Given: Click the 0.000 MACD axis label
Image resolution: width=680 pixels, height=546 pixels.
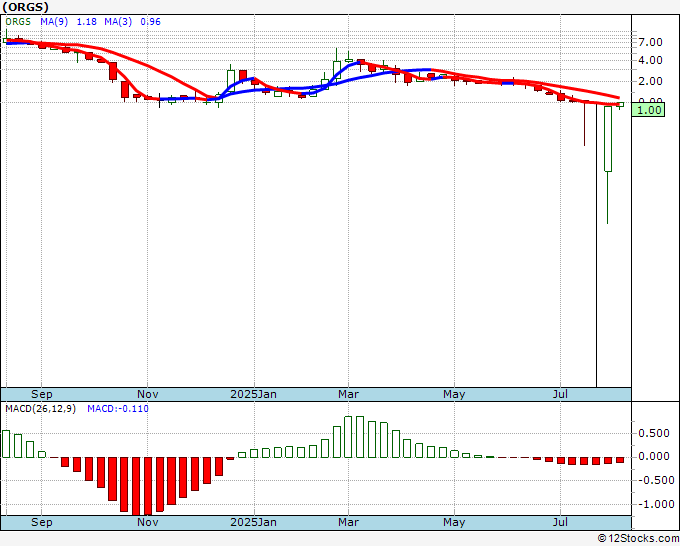Looking at the screenshot, I should pos(654,456).
